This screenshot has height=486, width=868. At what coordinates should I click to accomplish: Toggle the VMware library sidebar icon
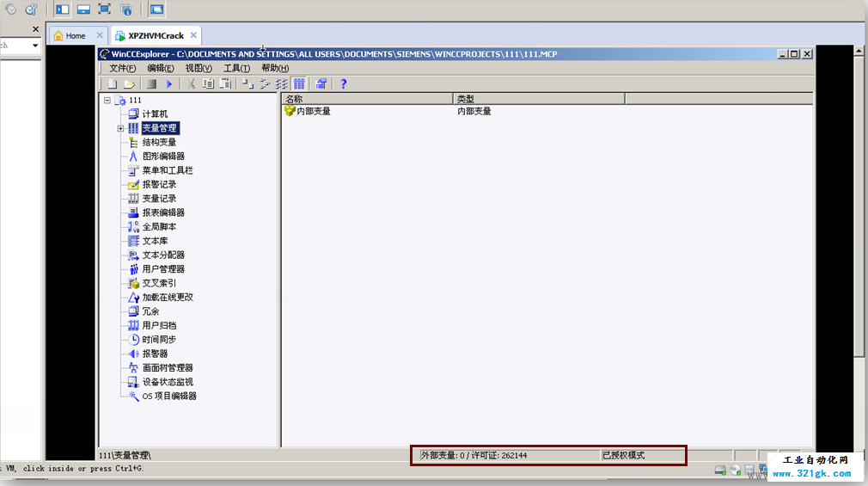63,9
